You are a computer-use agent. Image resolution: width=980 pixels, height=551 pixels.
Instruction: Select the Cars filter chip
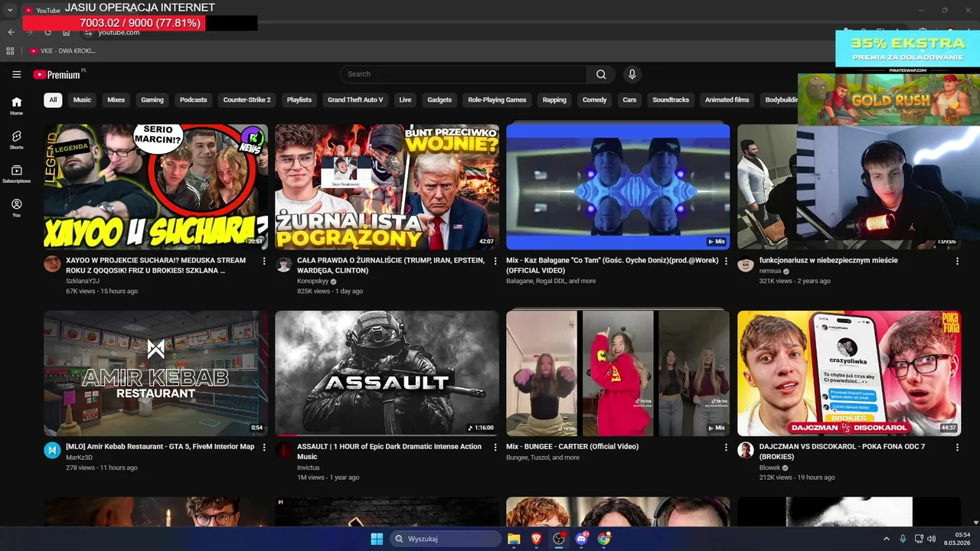(x=629, y=99)
